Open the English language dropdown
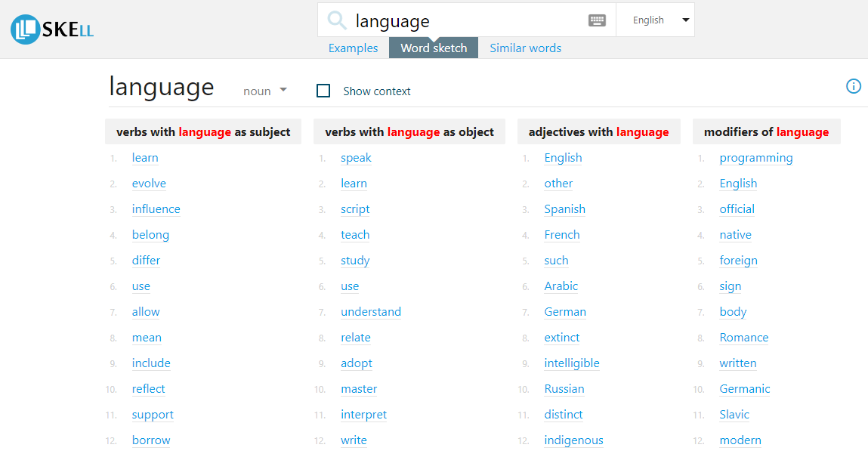 tap(656, 20)
